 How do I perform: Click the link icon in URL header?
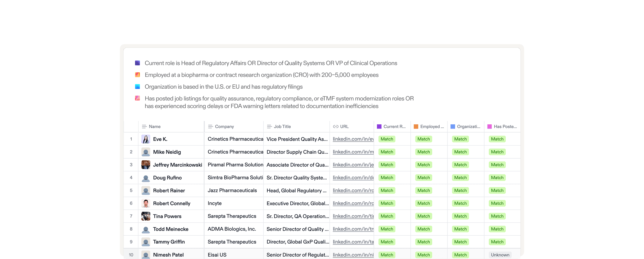[x=335, y=126]
